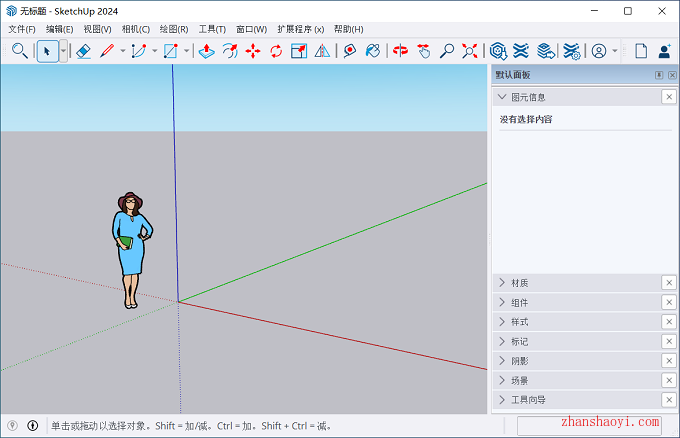Choose the red Pencil Line tool
Image resolution: width=680 pixels, height=438 pixels.
click(x=107, y=51)
